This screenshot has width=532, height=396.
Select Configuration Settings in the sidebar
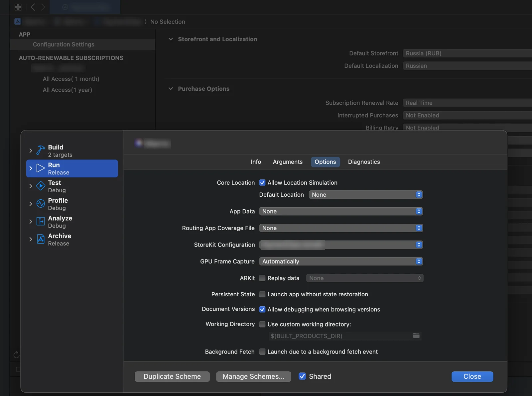point(82,45)
